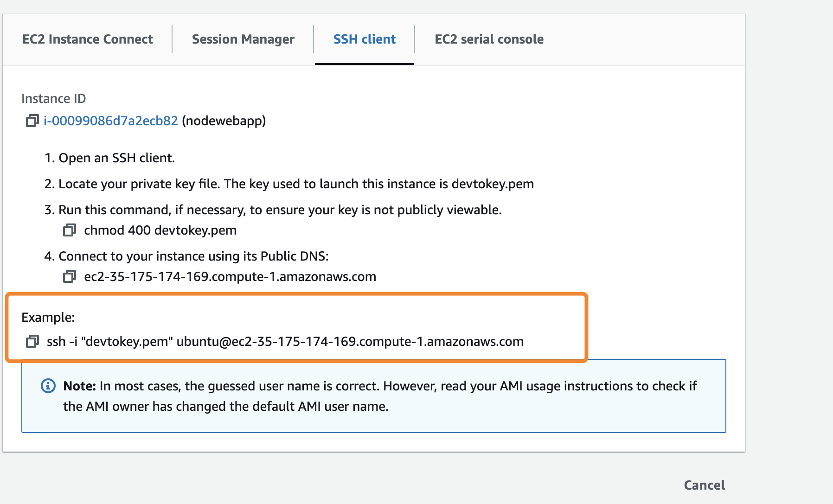Click the (nodewebapp) instance name
This screenshot has height=504, width=833.
pyautogui.click(x=224, y=121)
